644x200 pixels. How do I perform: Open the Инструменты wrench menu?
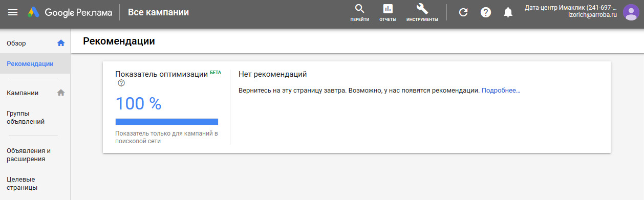[x=422, y=13]
